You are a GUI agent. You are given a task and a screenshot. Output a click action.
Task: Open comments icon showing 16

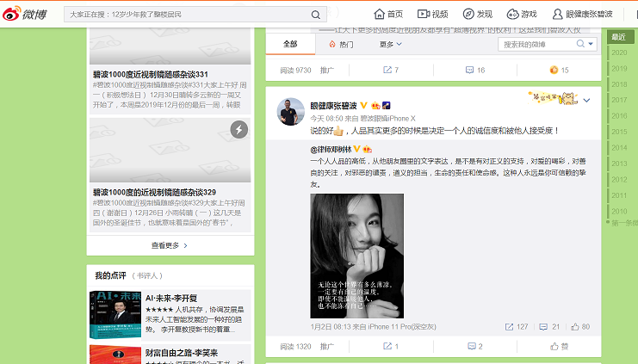474,70
